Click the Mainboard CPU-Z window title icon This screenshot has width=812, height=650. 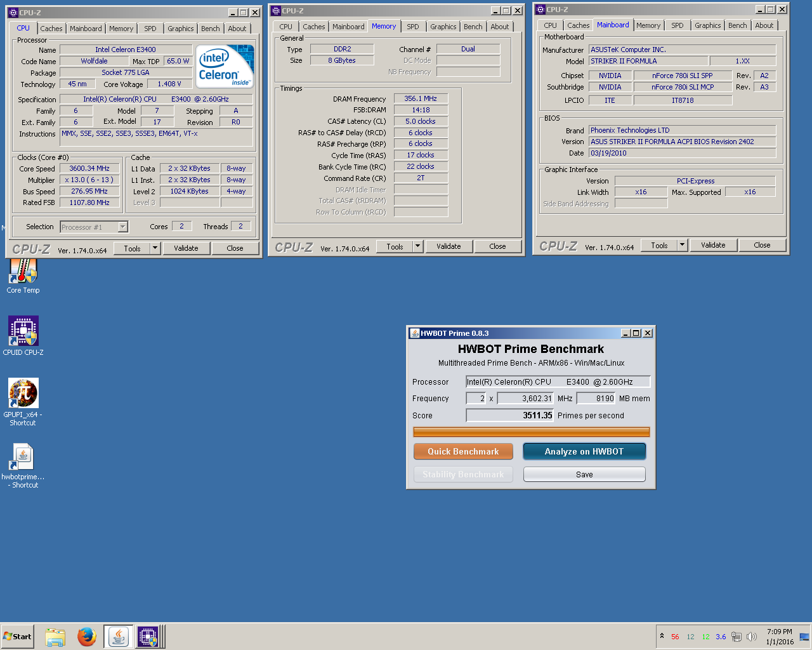pyautogui.click(x=540, y=10)
